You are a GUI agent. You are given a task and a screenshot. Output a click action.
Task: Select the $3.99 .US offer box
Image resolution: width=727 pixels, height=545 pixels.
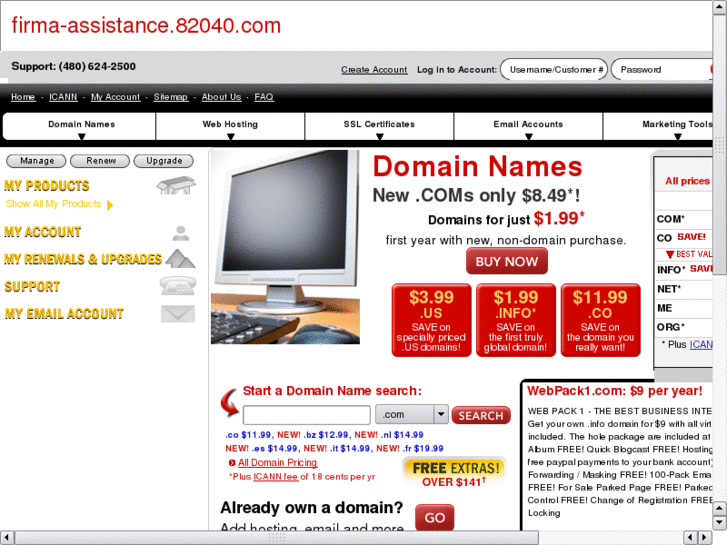(x=431, y=320)
